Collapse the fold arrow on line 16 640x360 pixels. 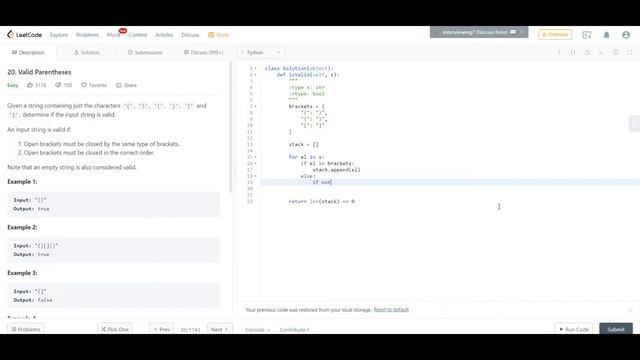256,163
